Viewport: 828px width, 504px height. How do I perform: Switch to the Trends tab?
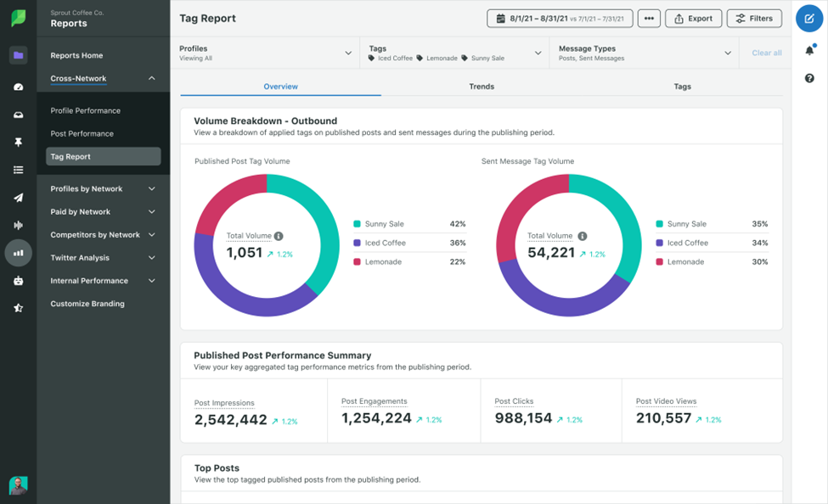tap(481, 86)
